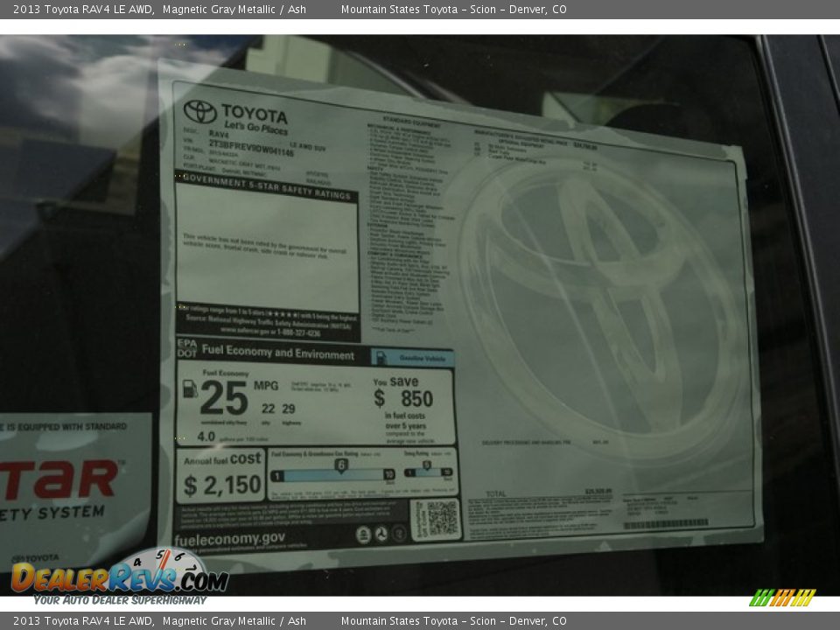Click the barcode under the TOTAL section
This screenshot has height=630, width=840.
click(x=665, y=524)
